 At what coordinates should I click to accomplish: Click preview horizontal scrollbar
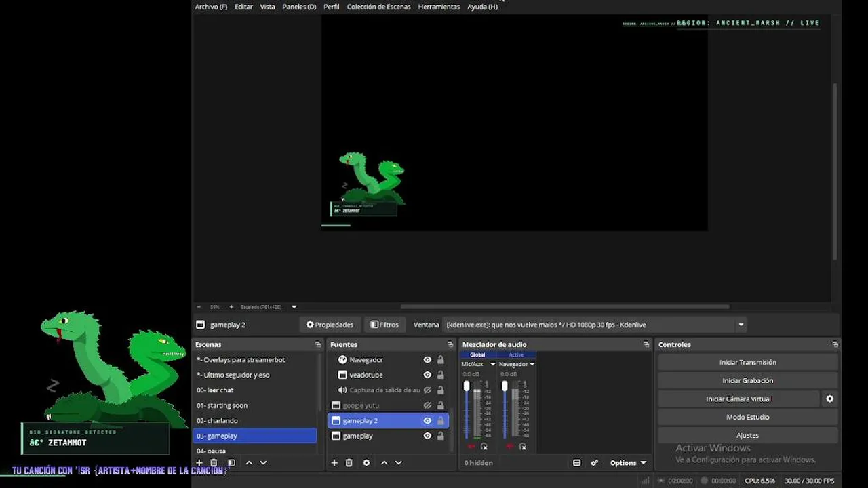coord(565,306)
